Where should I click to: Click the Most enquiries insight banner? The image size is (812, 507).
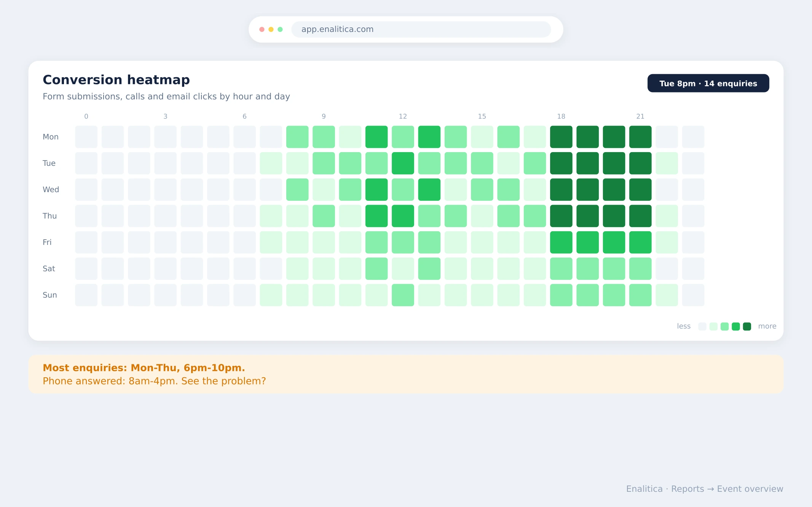tap(406, 374)
